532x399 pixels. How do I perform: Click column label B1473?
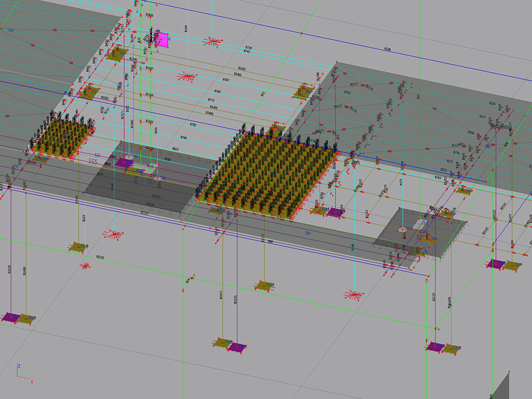point(221,296)
